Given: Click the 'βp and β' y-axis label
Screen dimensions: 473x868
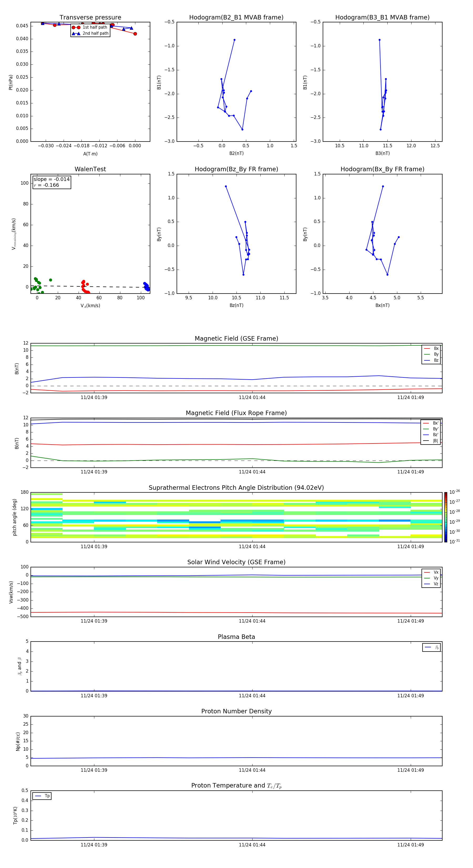Looking at the screenshot, I should (x=19, y=667).
